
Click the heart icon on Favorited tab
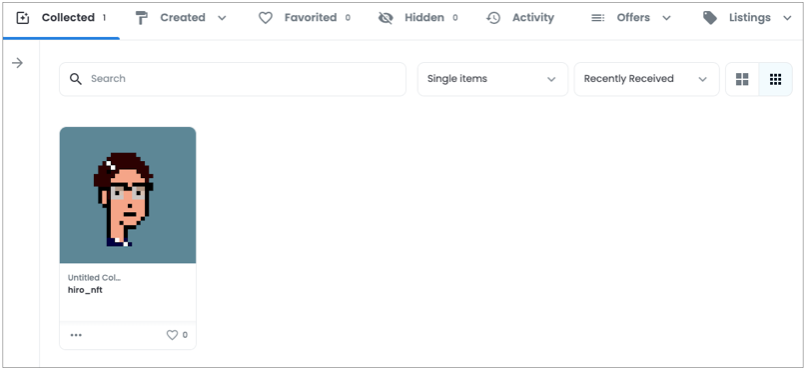point(265,18)
